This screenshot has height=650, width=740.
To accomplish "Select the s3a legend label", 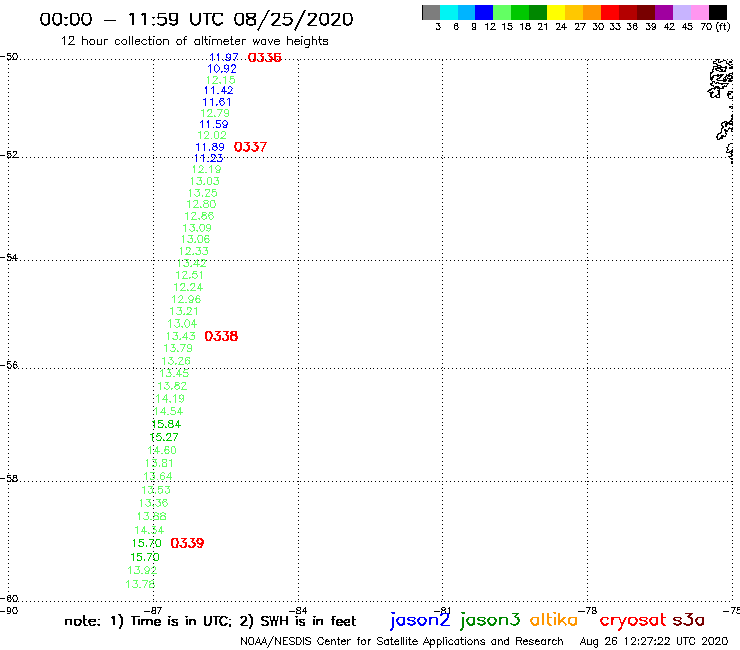I will point(688,620).
